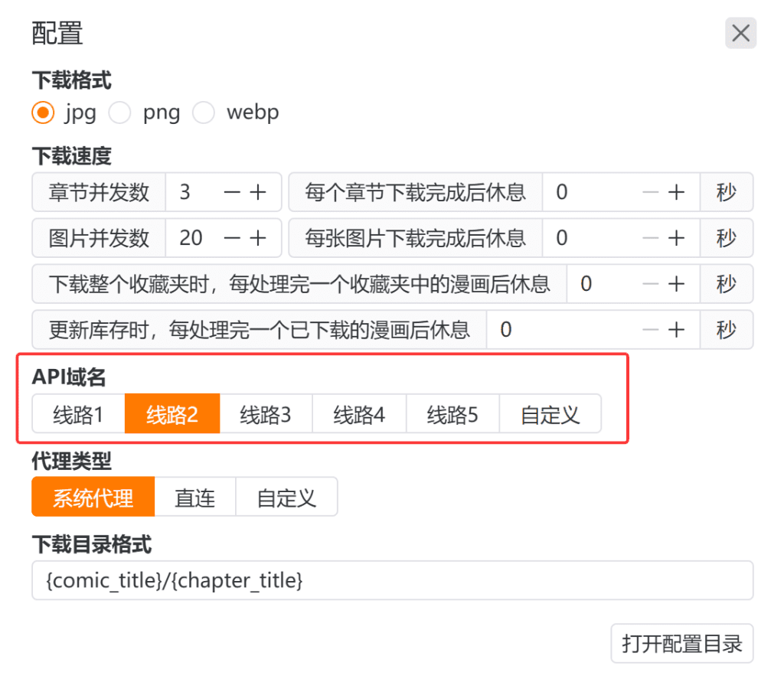Switch API域名 to 线路1

tap(78, 415)
